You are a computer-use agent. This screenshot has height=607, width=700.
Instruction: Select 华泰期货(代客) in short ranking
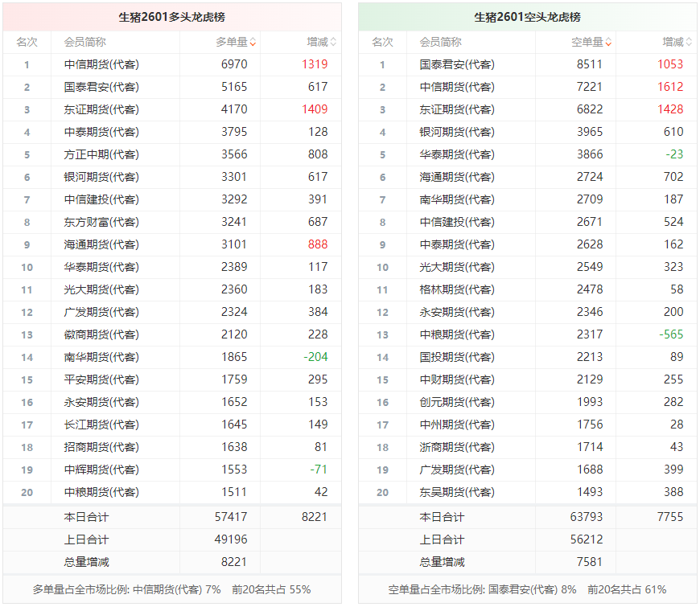coord(457,154)
